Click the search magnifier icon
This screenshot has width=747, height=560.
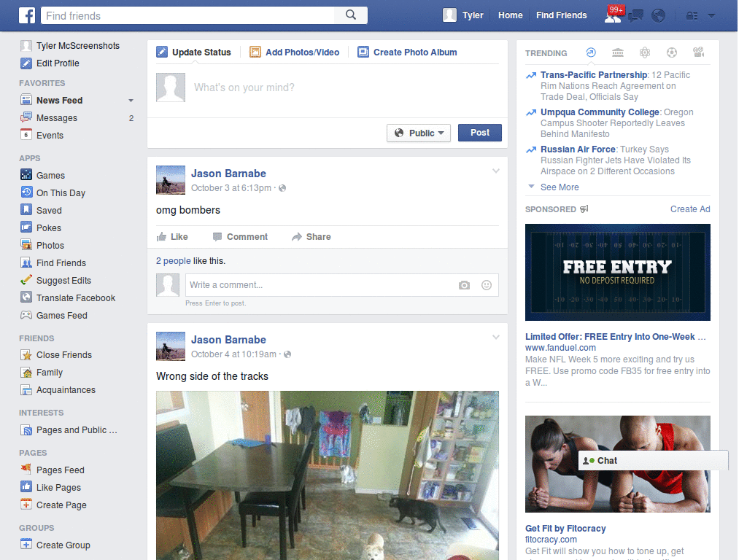pos(351,15)
